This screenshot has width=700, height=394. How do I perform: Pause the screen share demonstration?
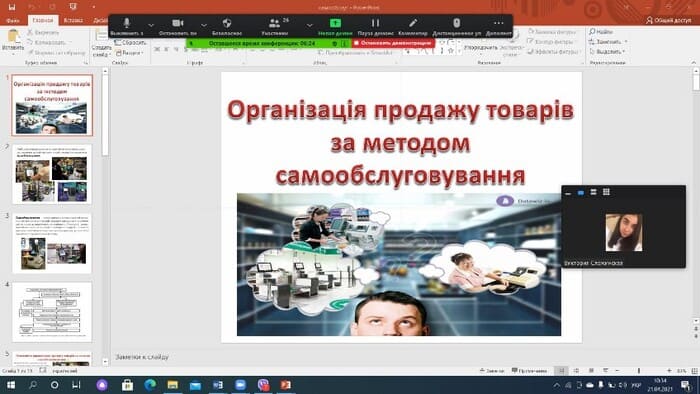tap(375, 26)
